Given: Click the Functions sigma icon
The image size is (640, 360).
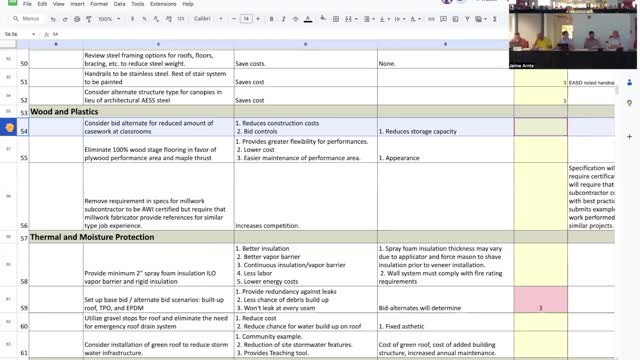Looking at the screenshot, I should (494, 19).
